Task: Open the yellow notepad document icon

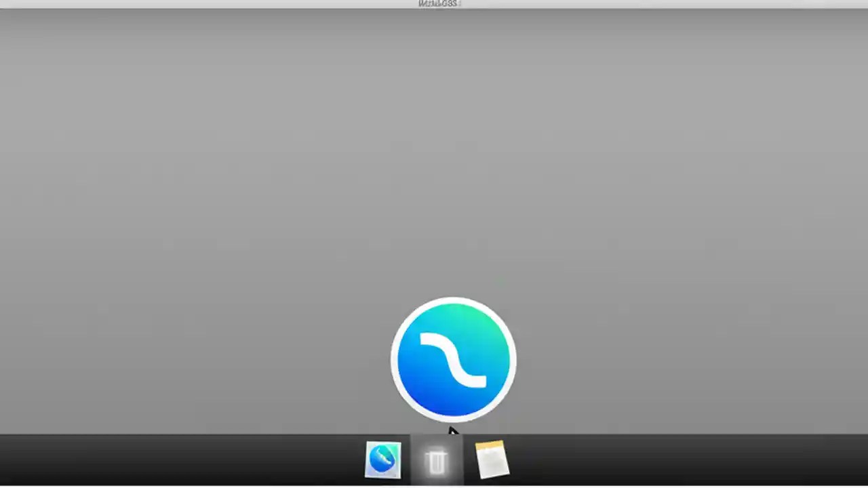Action: pos(491,460)
